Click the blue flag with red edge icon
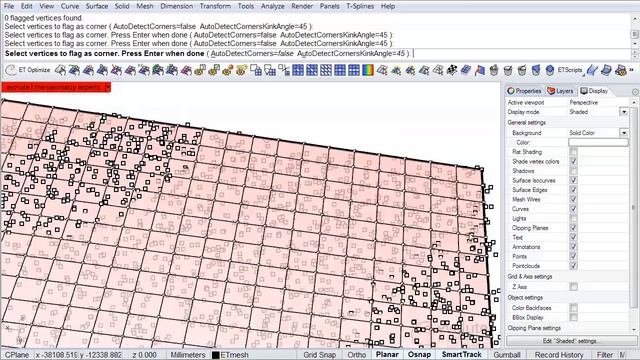The width and height of the screenshot is (640, 360). tap(480, 70)
